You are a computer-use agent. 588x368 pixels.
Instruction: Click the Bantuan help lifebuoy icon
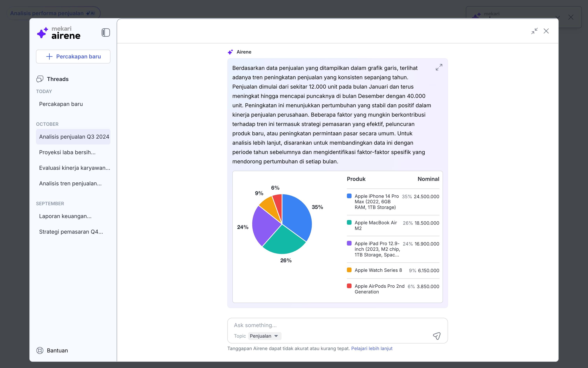pyautogui.click(x=40, y=350)
